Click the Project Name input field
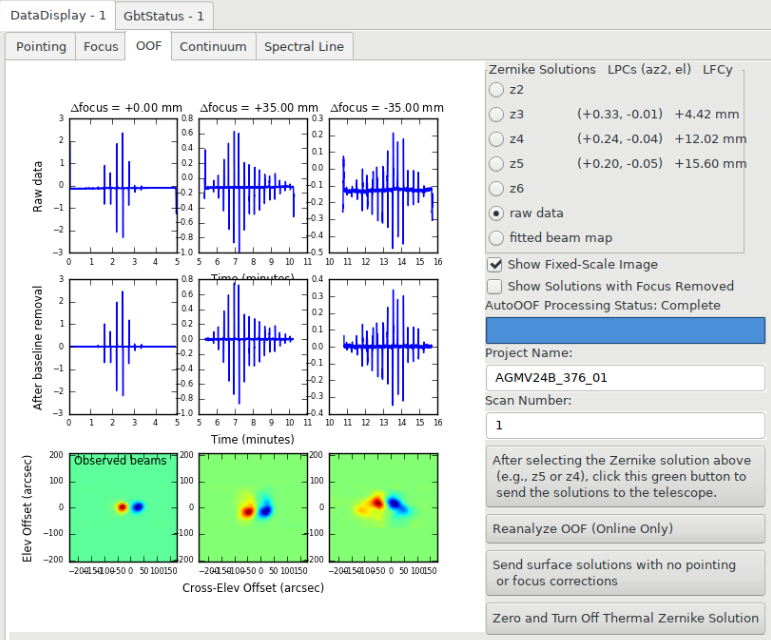Image resolution: width=771 pixels, height=640 pixels. 625,378
